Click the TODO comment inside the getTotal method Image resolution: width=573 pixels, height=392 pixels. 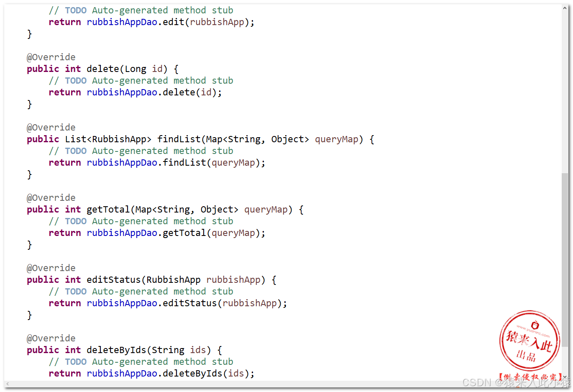click(141, 221)
